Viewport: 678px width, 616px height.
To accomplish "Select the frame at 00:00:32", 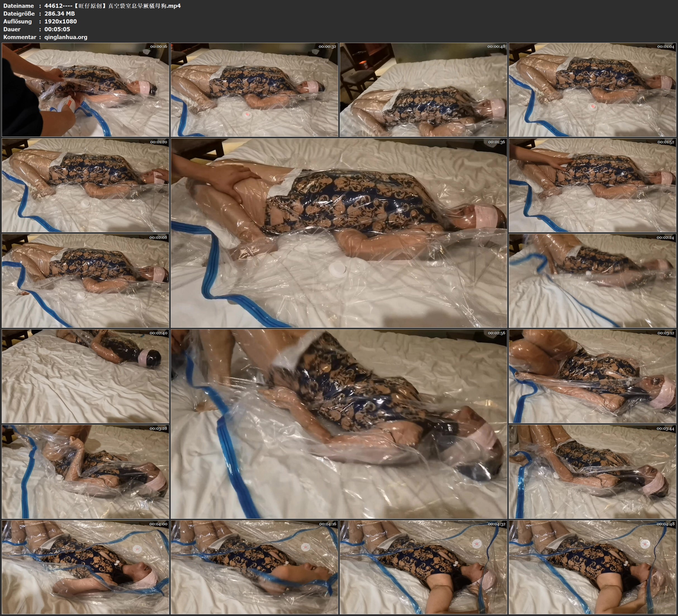I will click(254, 89).
